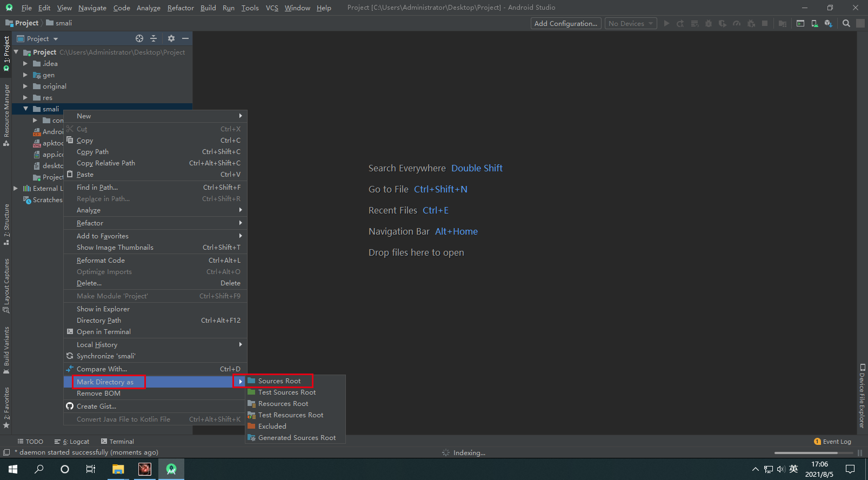Open the TODO tool window

(30, 442)
